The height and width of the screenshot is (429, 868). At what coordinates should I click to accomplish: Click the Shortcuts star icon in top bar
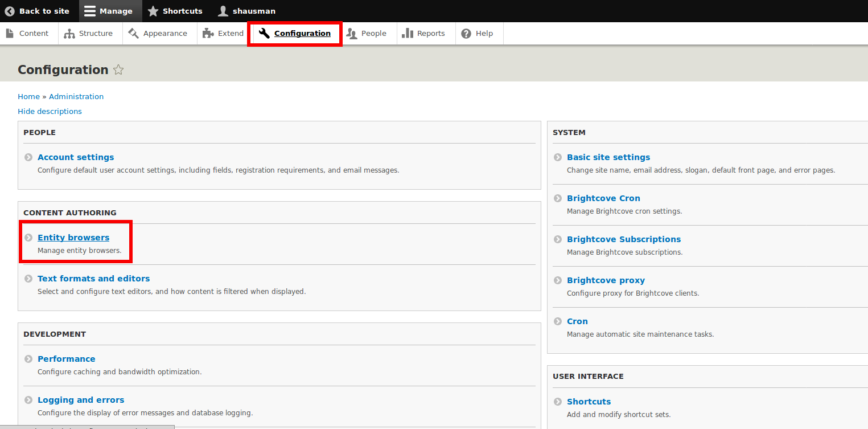(153, 11)
